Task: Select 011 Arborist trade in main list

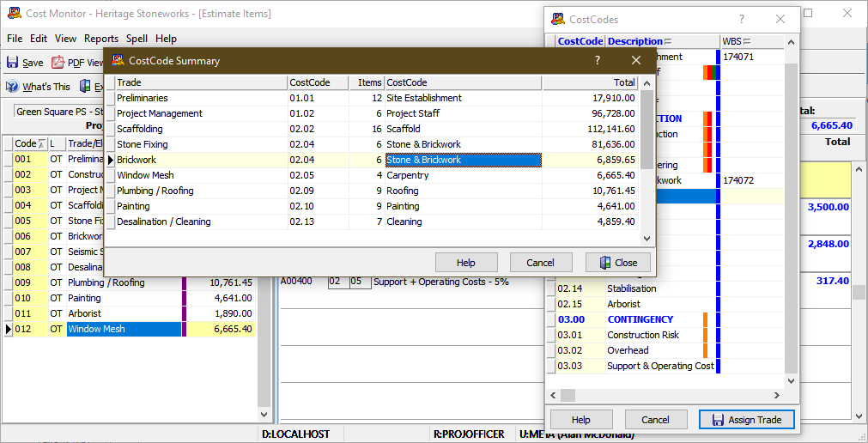Action: [x=130, y=313]
